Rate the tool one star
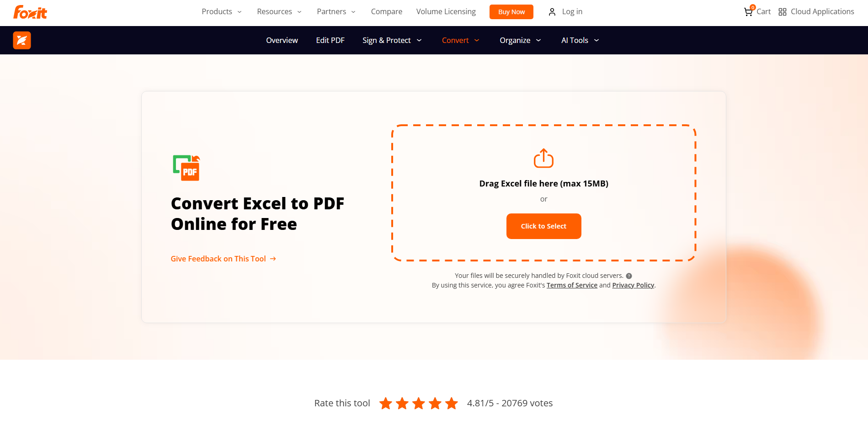Image resolution: width=868 pixels, height=431 pixels. (x=386, y=403)
